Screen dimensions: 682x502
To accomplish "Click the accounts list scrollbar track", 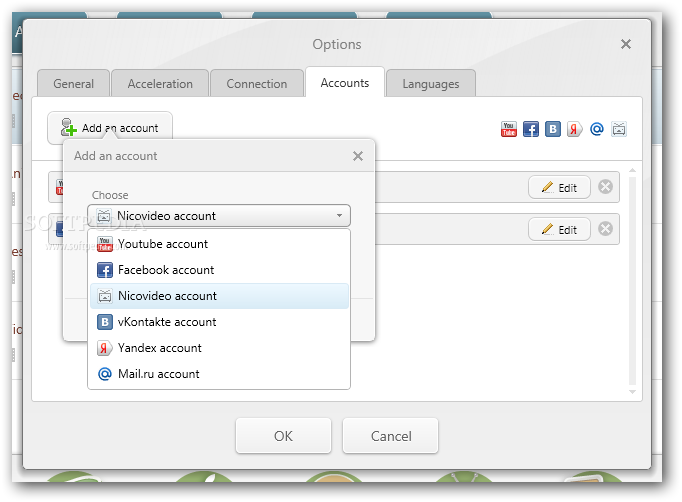I will (x=632, y=281).
